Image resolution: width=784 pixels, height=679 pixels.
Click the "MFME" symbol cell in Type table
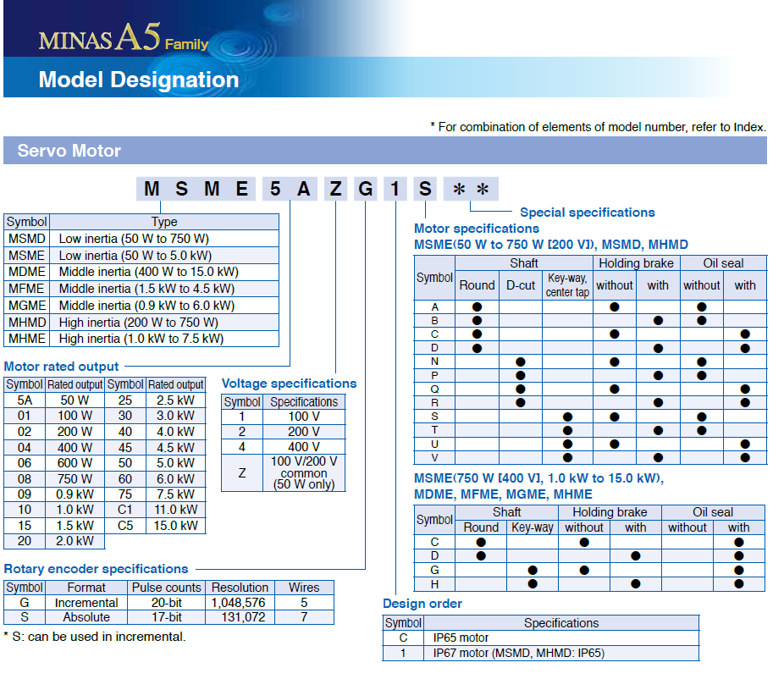pyautogui.click(x=27, y=289)
